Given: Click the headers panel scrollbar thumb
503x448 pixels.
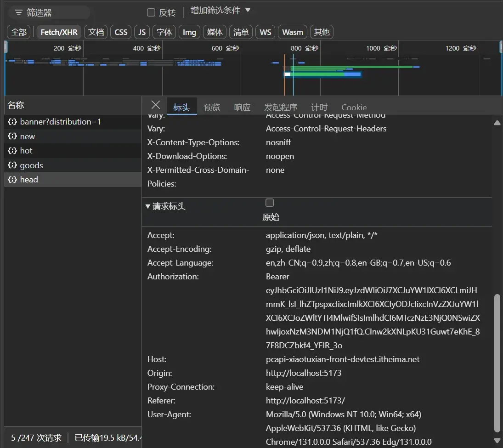Looking at the screenshot, I should click(x=497, y=363).
